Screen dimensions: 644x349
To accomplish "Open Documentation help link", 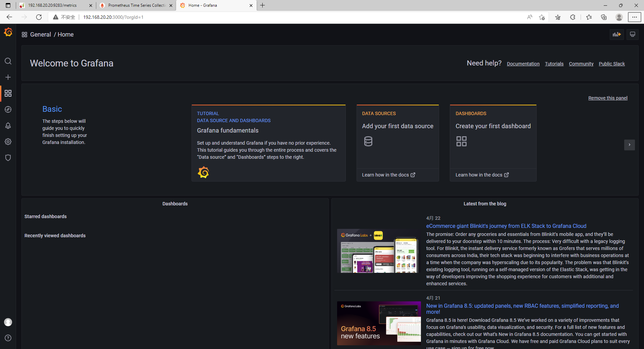I will point(523,64).
